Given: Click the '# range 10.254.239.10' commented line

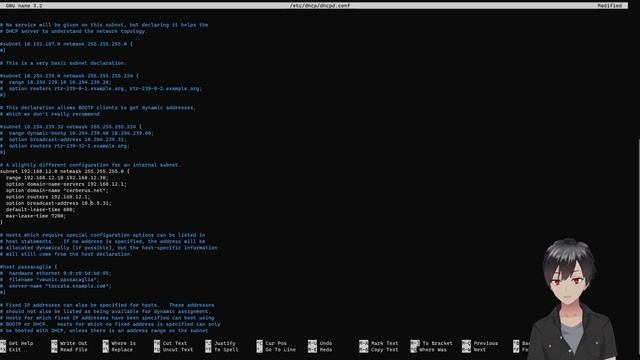Looking at the screenshot, I should 56,82.
